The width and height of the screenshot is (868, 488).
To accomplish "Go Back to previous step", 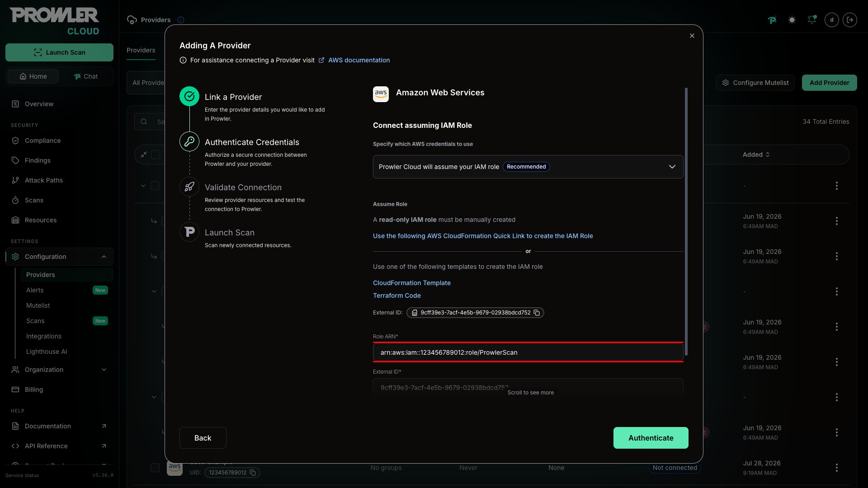I will point(203,438).
